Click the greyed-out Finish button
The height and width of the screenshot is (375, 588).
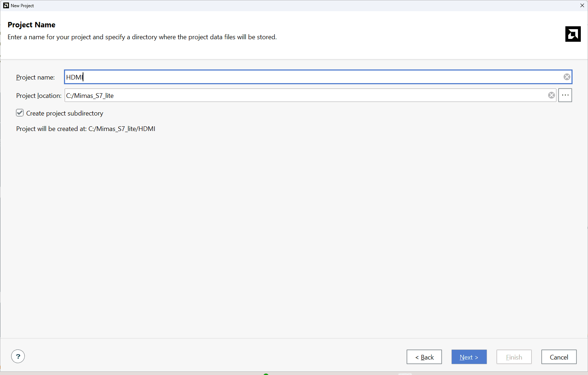[x=514, y=357]
